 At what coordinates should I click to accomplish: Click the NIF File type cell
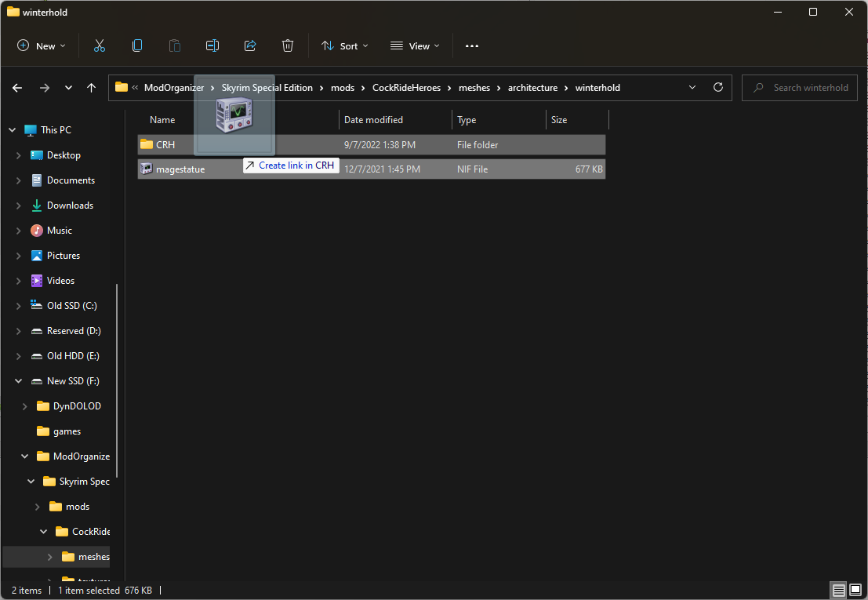click(472, 169)
